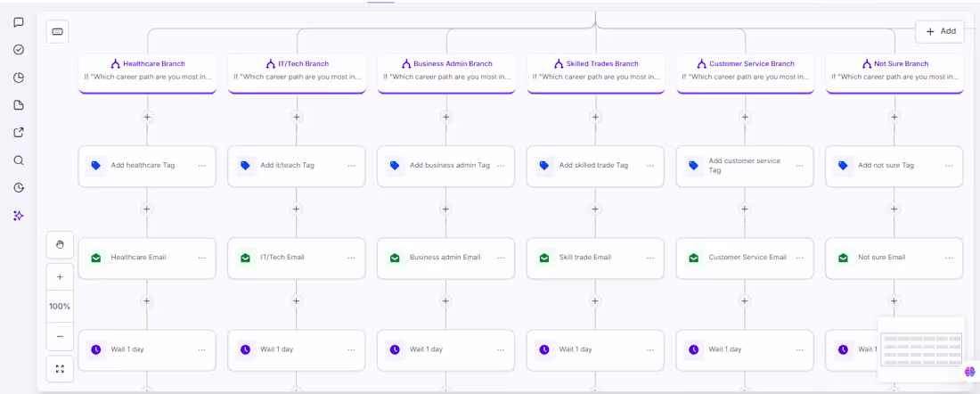Click the mail icon on Skill trade Email
This screenshot has width=980, height=394.
coord(543,258)
